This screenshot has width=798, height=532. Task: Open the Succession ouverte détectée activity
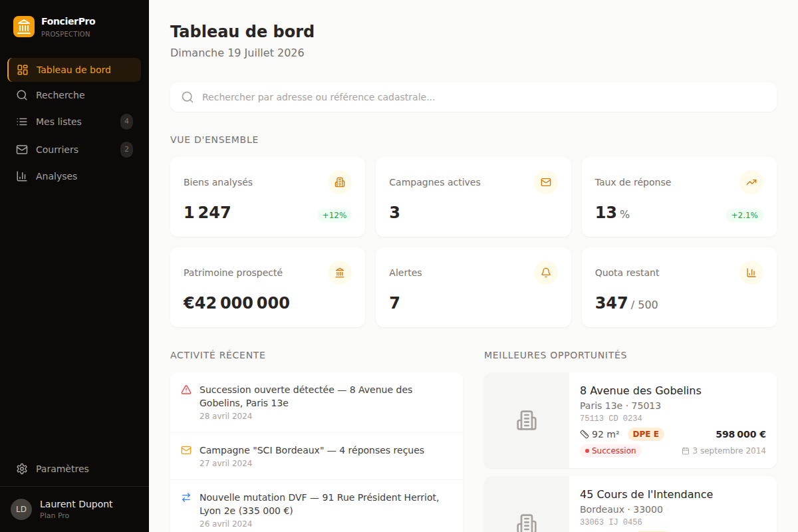[317, 402]
